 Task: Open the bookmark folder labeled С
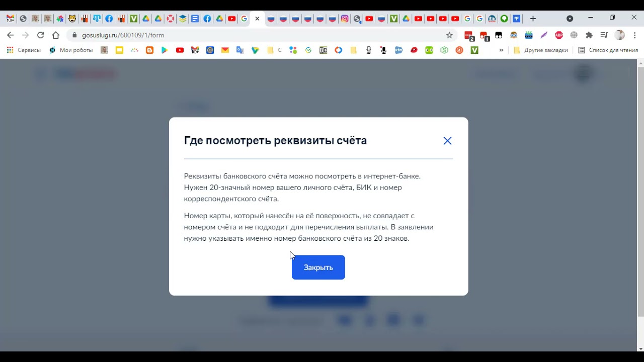(274, 50)
